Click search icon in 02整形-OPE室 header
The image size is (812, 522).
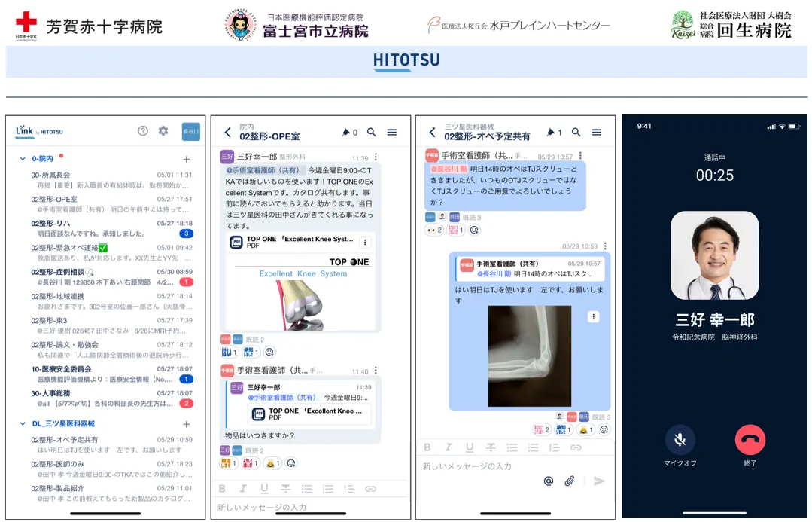coord(372,133)
